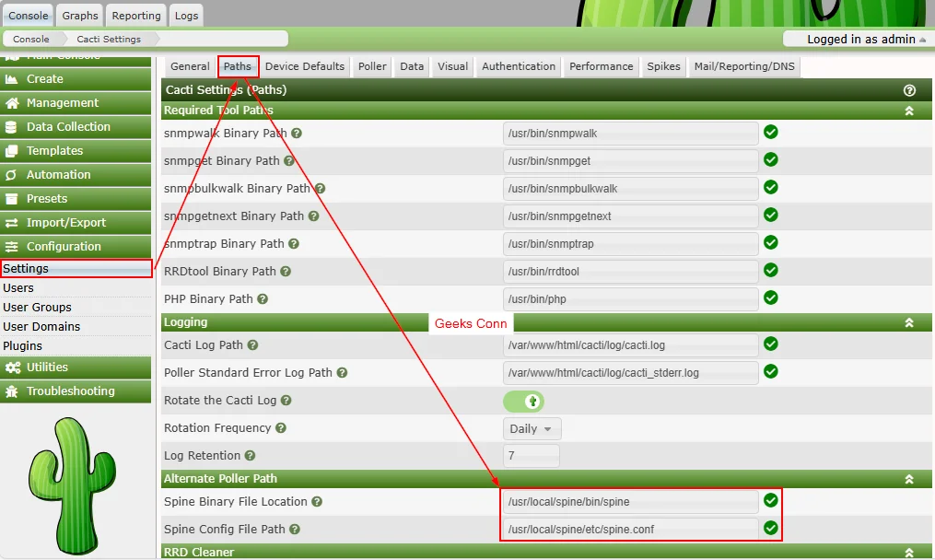Click help icon next to RRDtool Binary Path

click(286, 272)
